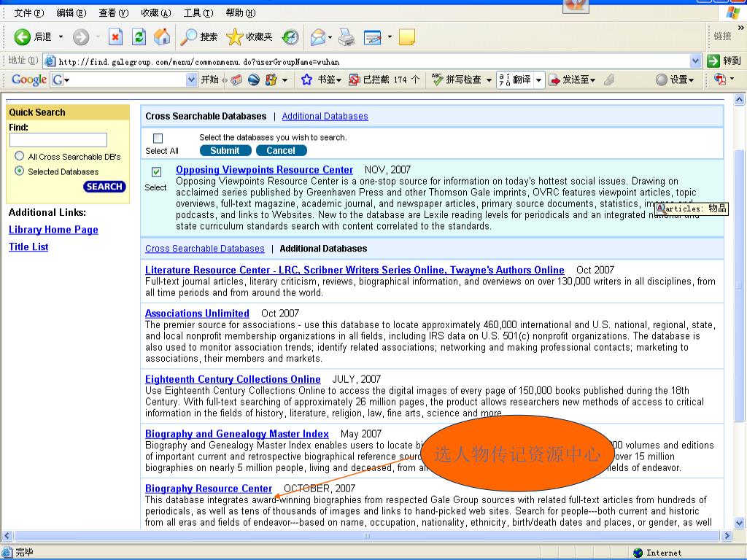This screenshot has height=560, width=747.
Task: Run 拼写检查 spell check
Action: [457, 79]
